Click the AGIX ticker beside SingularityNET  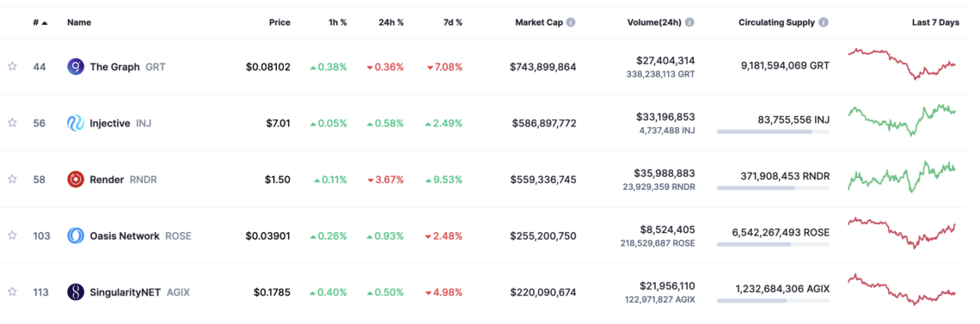point(178,291)
